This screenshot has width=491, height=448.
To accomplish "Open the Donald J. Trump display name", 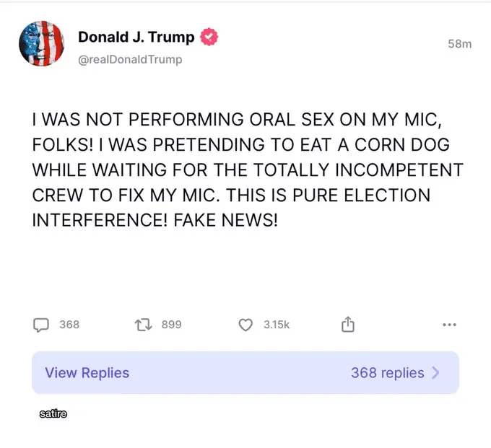I will click(x=136, y=38).
